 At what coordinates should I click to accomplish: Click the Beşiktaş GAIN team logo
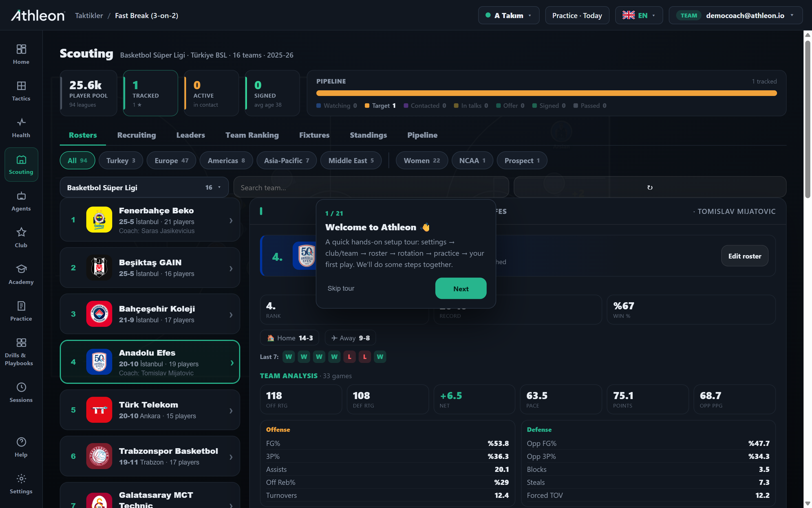(99, 268)
